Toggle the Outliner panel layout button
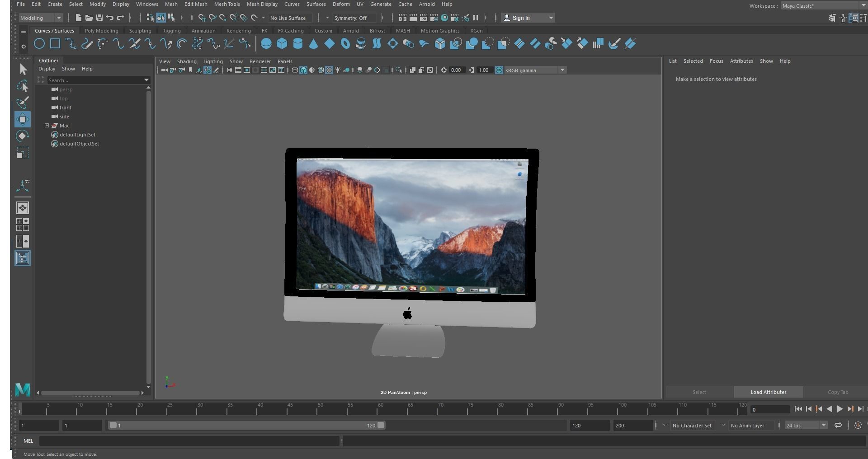Image resolution: width=868 pixels, height=459 pixels. 23,258
